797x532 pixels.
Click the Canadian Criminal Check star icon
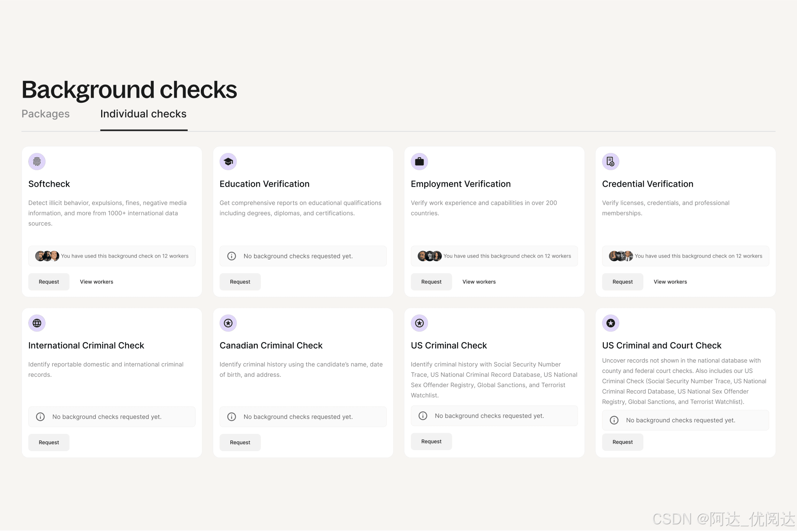(x=228, y=323)
